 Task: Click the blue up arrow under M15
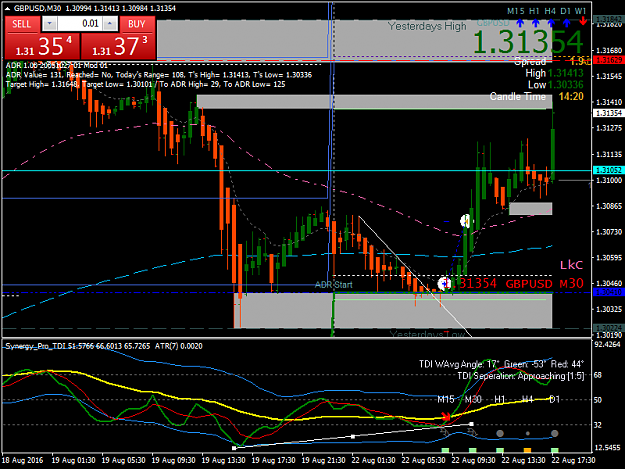coord(520,23)
